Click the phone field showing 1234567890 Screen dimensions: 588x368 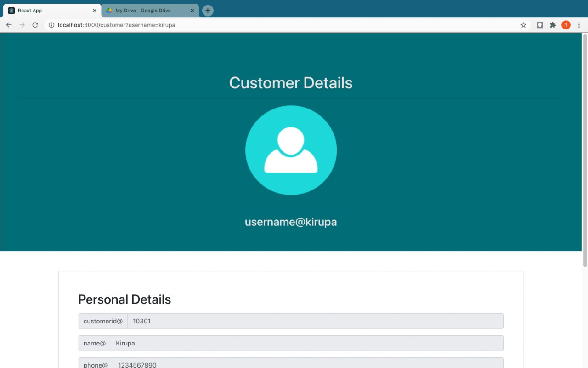pyautogui.click(x=308, y=363)
